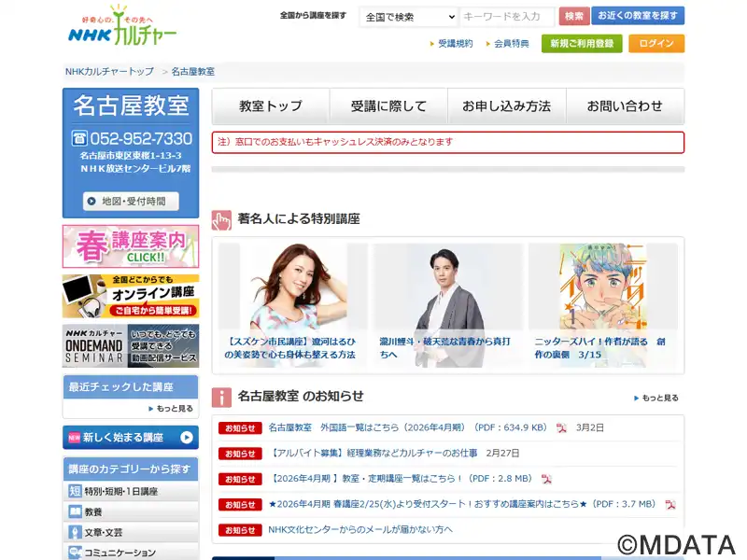747x560 pixels.
Task: Open 外国語一覧はこちら（2026年4月期） notice
Action: click(x=408, y=427)
